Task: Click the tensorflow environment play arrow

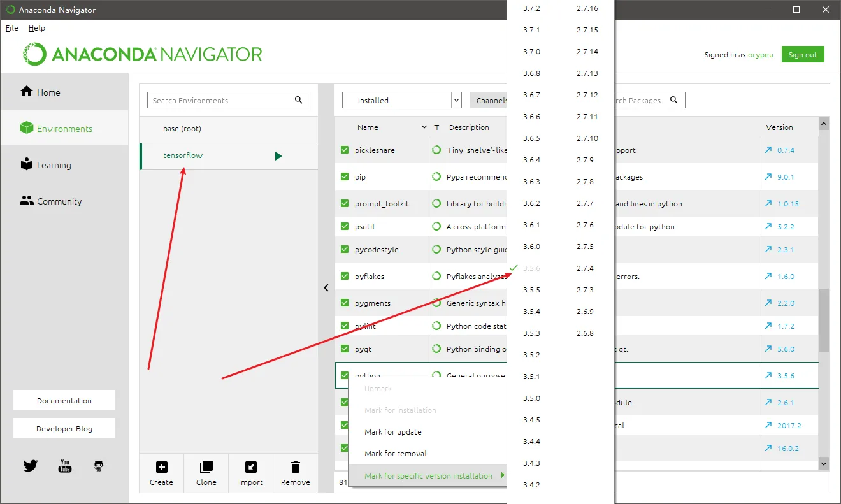Action: pyautogui.click(x=278, y=156)
